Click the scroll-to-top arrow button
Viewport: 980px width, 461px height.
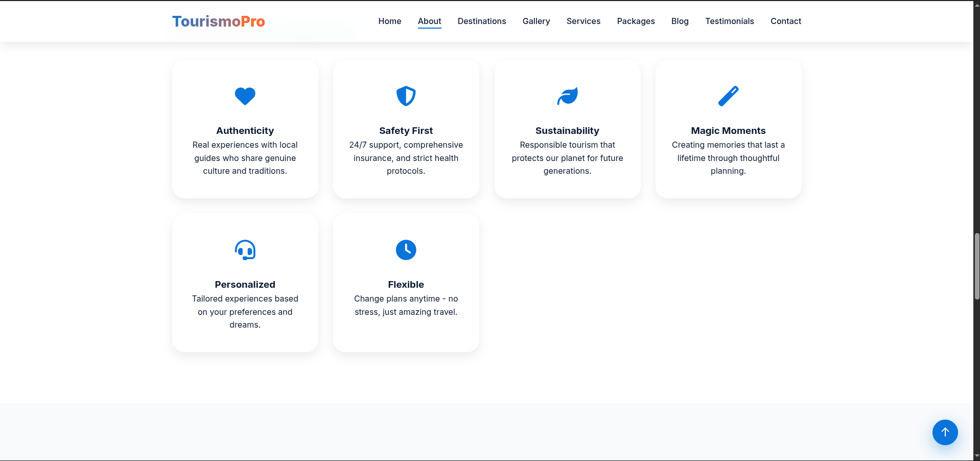(945, 432)
